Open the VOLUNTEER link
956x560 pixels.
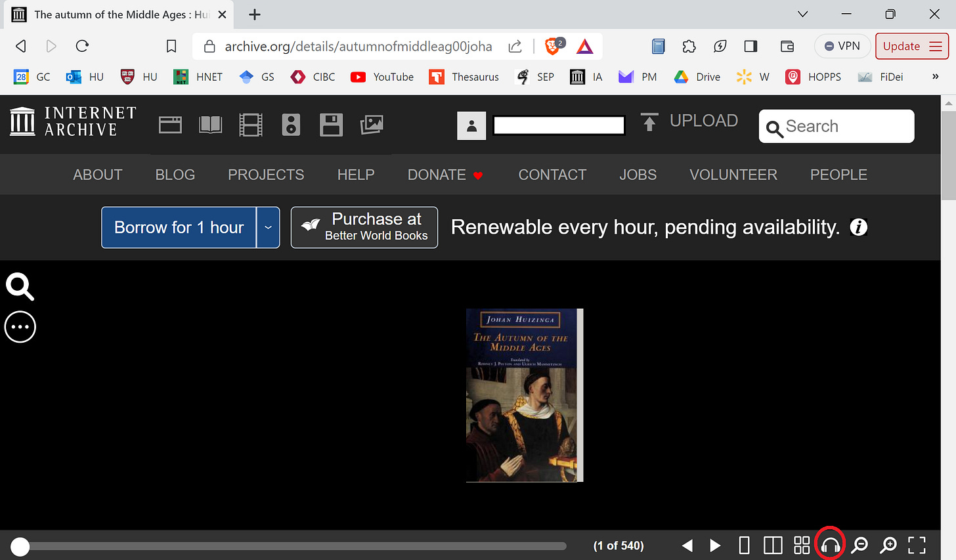point(733,175)
